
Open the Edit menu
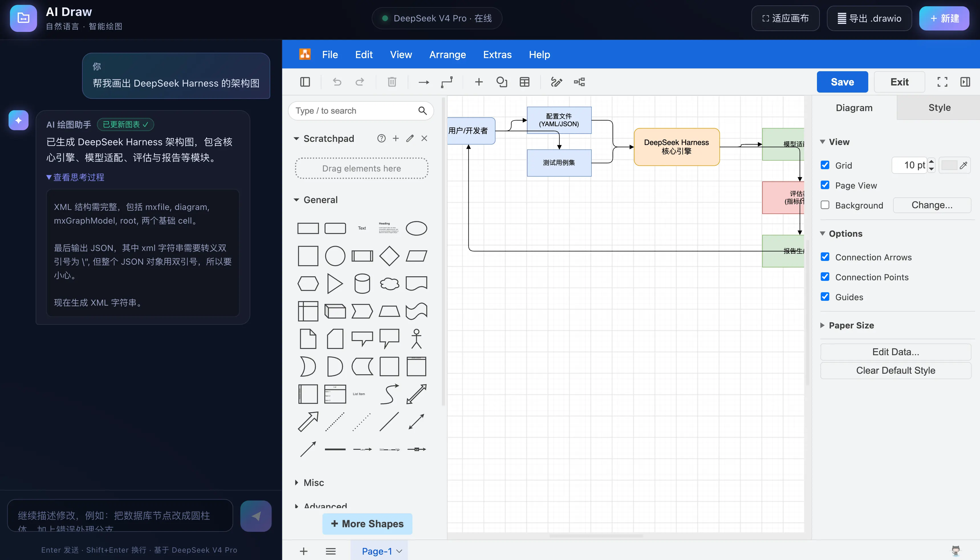click(x=364, y=55)
